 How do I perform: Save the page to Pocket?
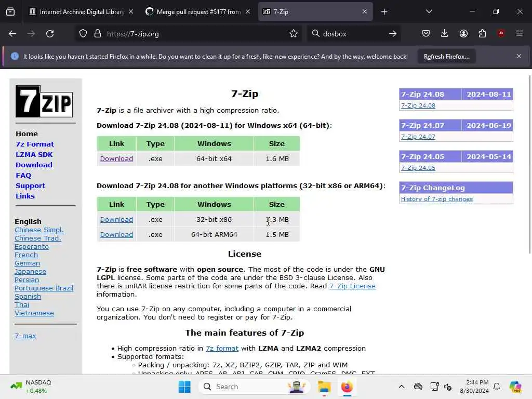426,33
